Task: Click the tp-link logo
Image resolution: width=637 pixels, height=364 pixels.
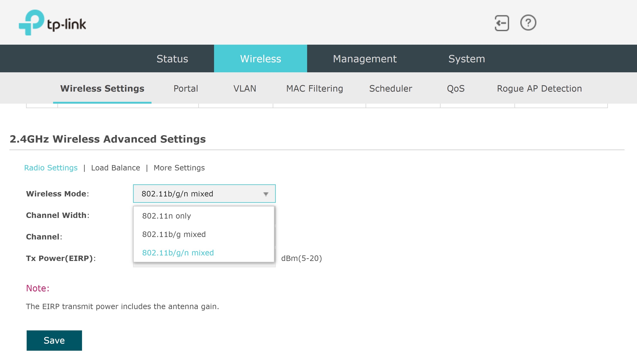Action: point(52,23)
